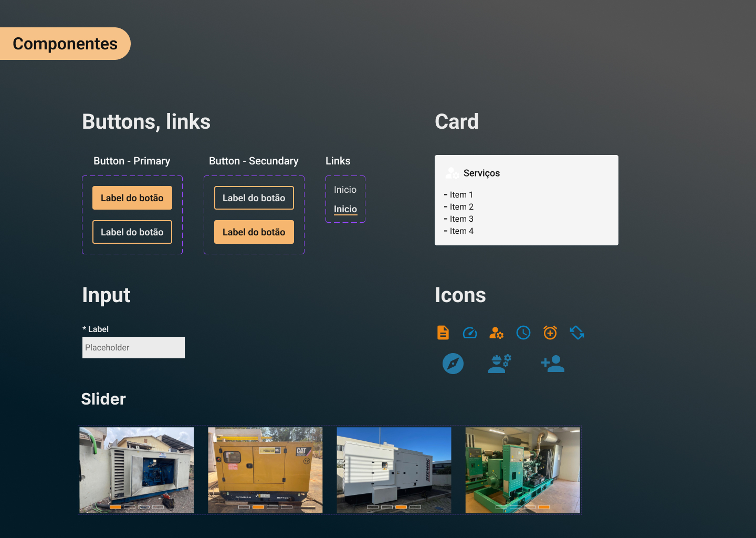
Task: Click the filled Label do botão under Button - Secundary
Action: [x=254, y=232]
